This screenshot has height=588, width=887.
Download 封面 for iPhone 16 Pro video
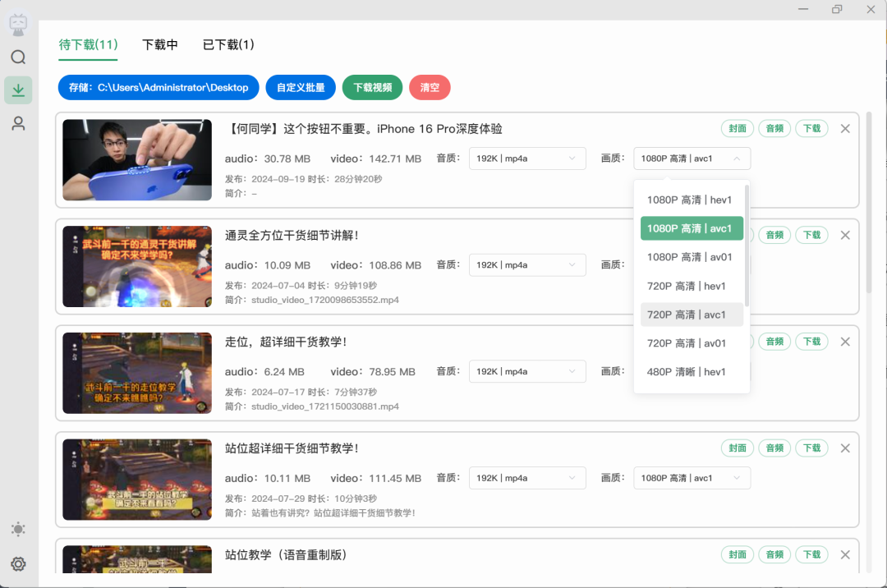(737, 128)
